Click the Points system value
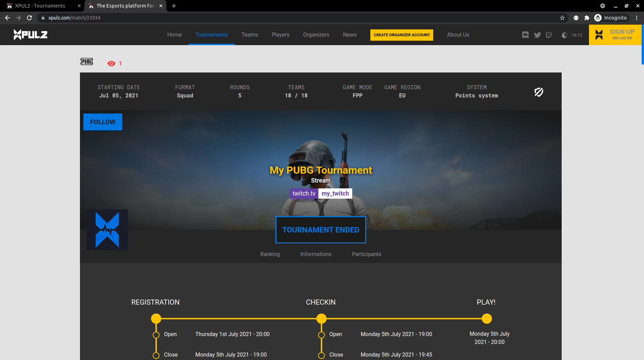 click(477, 96)
